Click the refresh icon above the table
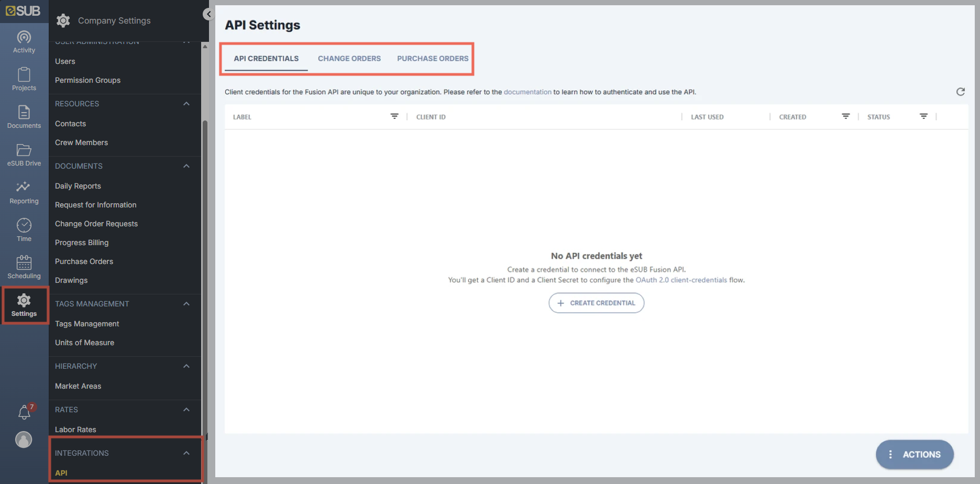Screen dimensions: 980x484 point(960,92)
